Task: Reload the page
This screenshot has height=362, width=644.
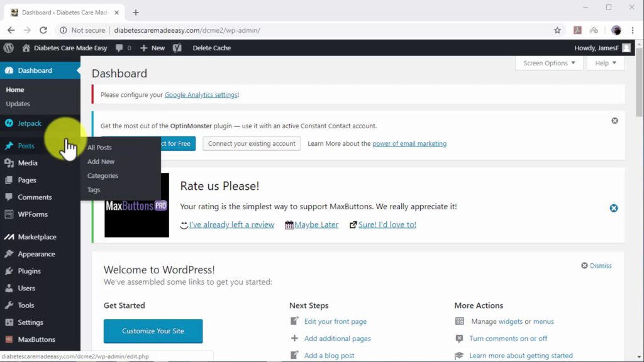Action: (43, 30)
